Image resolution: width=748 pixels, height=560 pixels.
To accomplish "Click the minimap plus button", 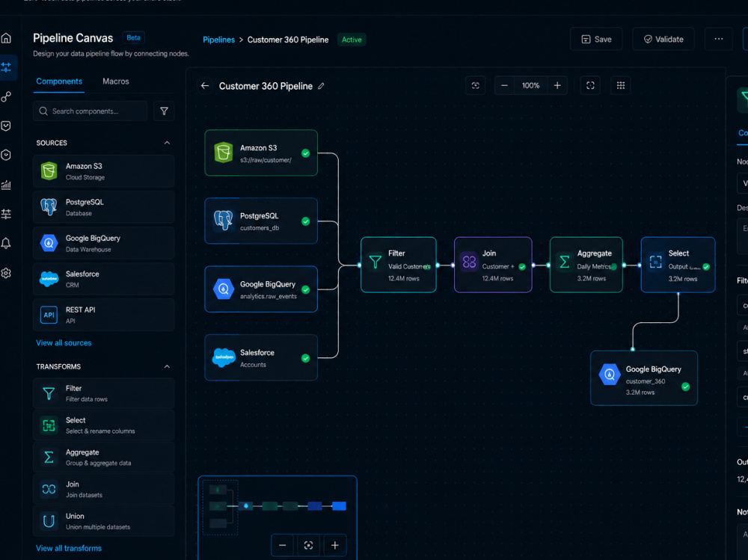I will pyautogui.click(x=335, y=545).
